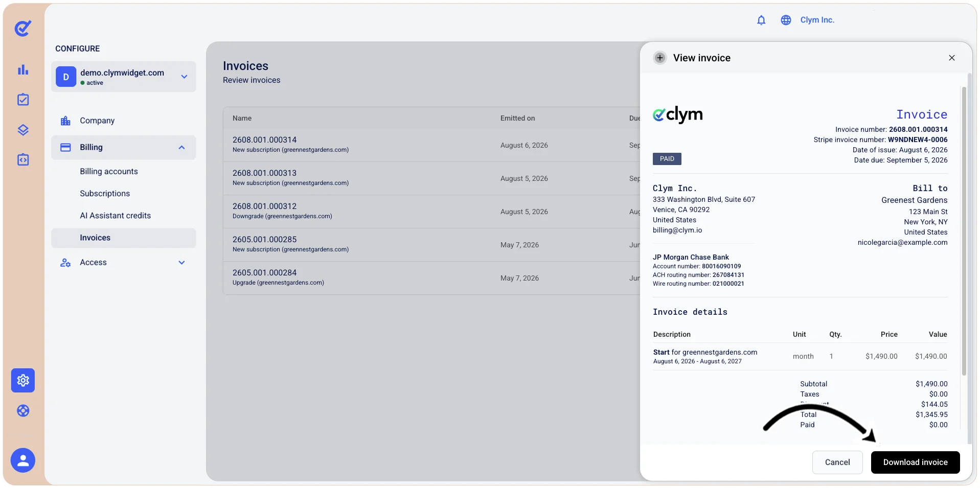Select invoice 2608.001.000312 Downgrade row

pyautogui.click(x=432, y=212)
